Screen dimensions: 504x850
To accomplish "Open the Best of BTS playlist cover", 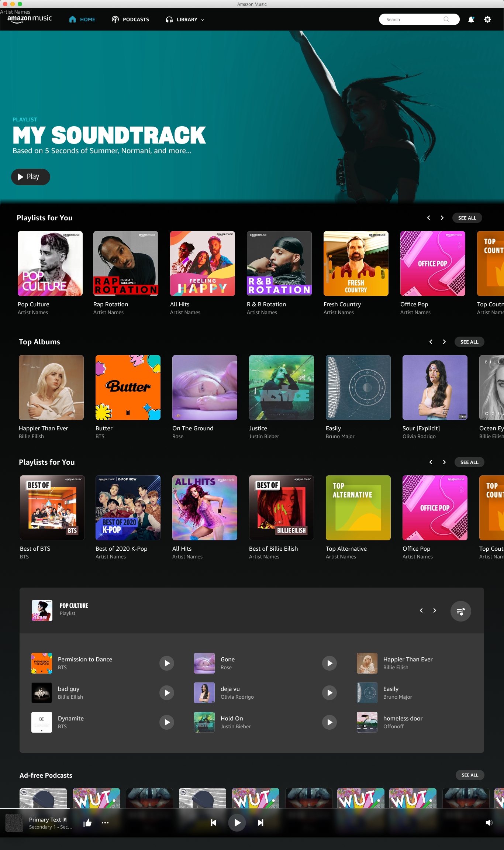I will click(x=52, y=508).
